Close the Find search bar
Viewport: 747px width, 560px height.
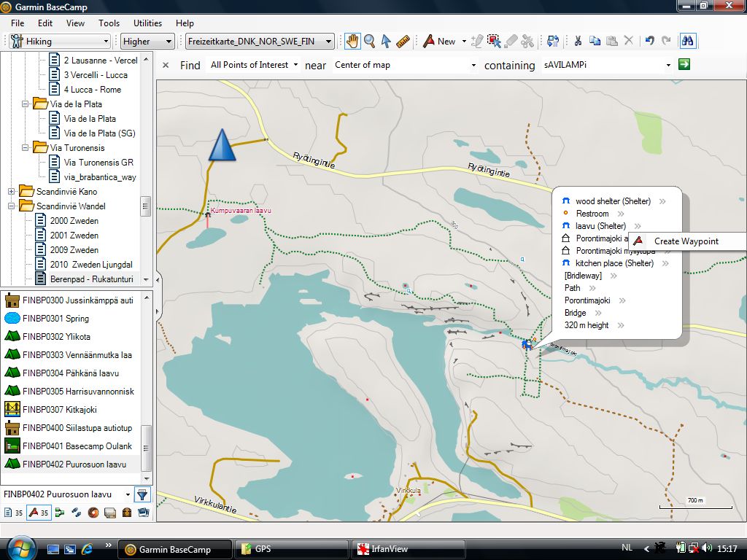click(166, 66)
